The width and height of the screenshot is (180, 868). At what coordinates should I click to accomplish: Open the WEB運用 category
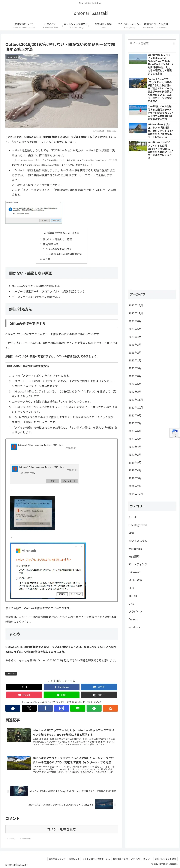click(x=134, y=557)
